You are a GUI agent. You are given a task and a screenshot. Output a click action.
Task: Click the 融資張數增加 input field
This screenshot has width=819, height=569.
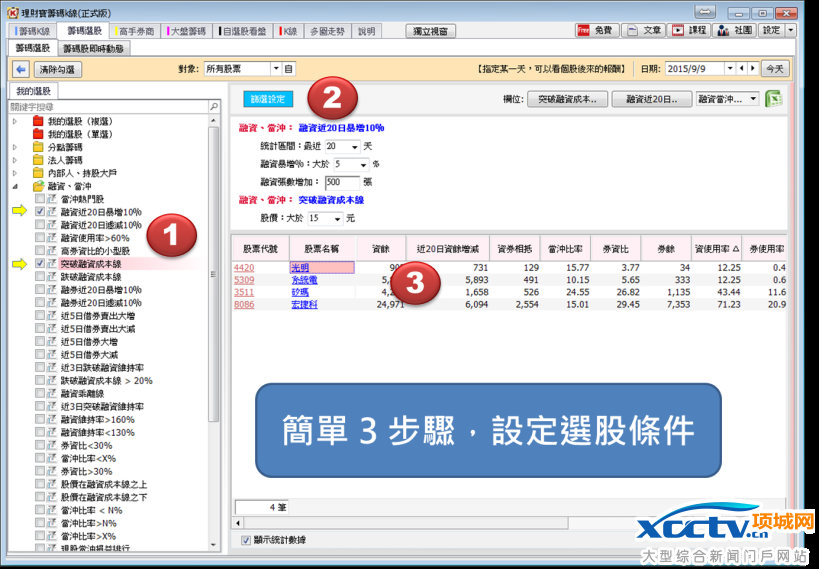pyautogui.click(x=341, y=182)
